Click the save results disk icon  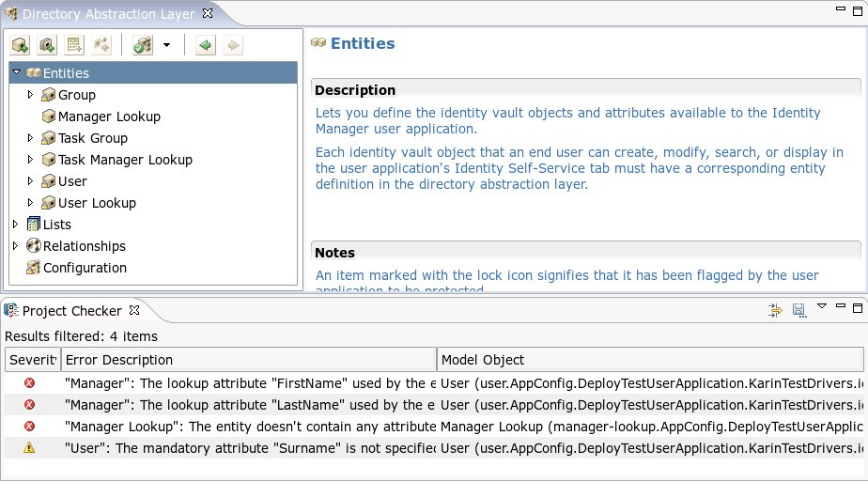[798, 309]
